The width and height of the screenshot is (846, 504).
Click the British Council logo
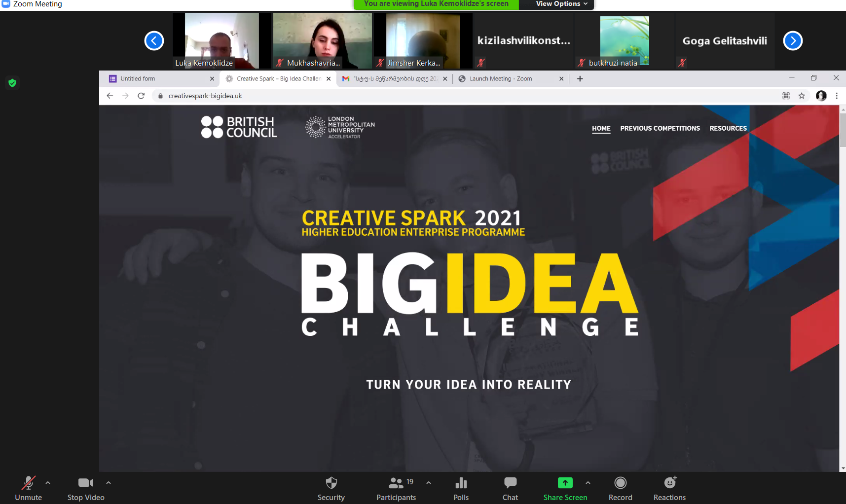[x=239, y=127]
